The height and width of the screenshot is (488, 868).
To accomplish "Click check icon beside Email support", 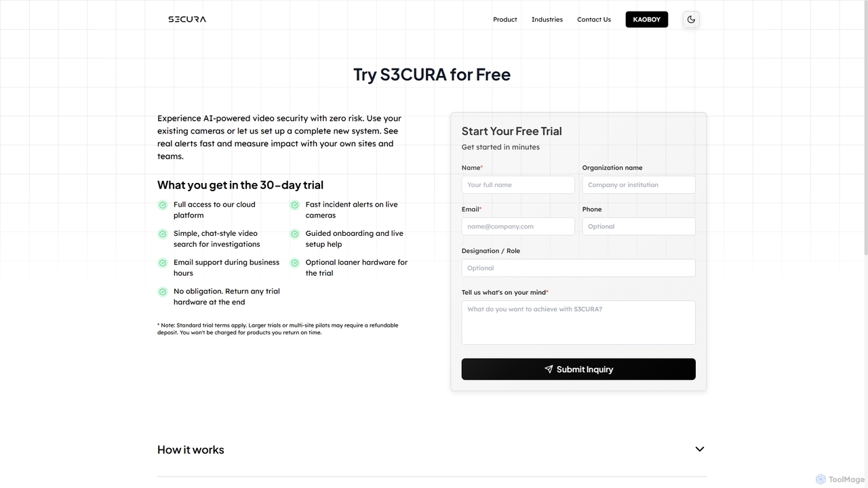I will click(163, 263).
